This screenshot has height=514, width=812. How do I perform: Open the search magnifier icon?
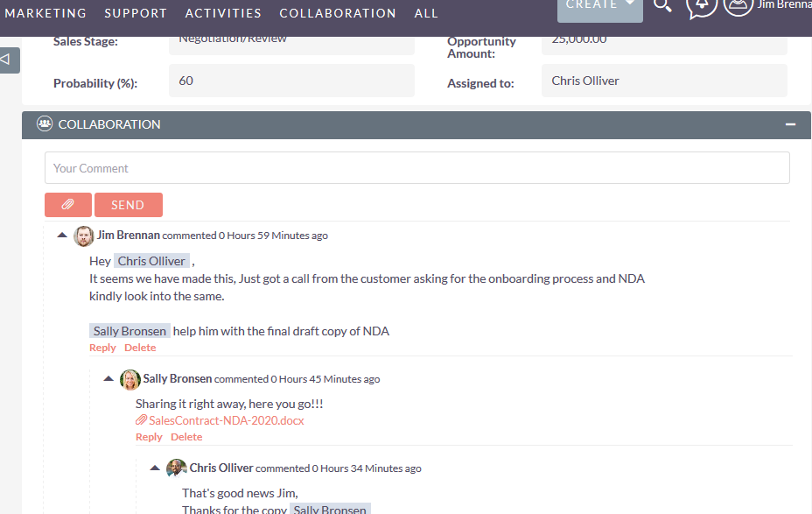tap(662, 6)
